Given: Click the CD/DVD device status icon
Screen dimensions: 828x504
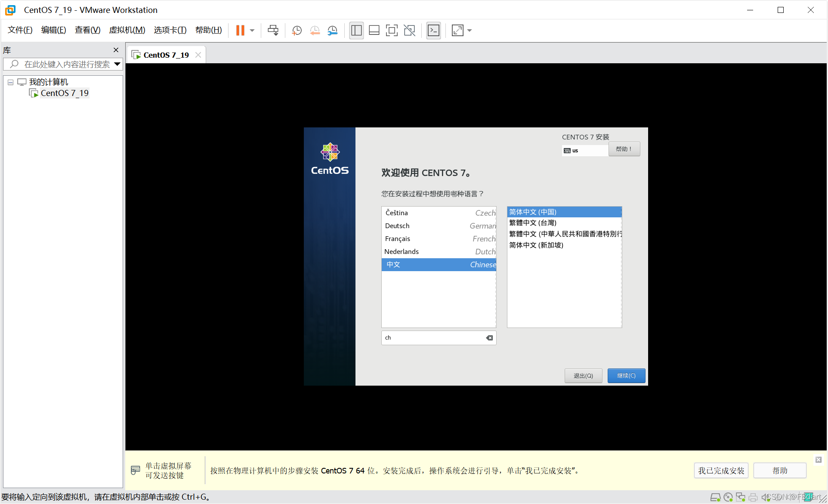Looking at the screenshot, I should (x=729, y=497).
